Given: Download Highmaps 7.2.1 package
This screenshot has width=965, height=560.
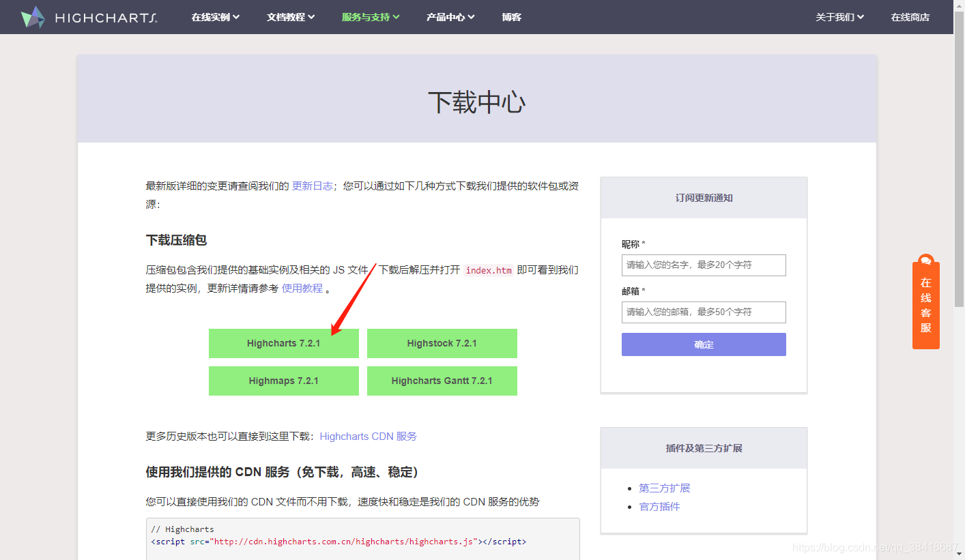Looking at the screenshot, I should (x=284, y=381).
